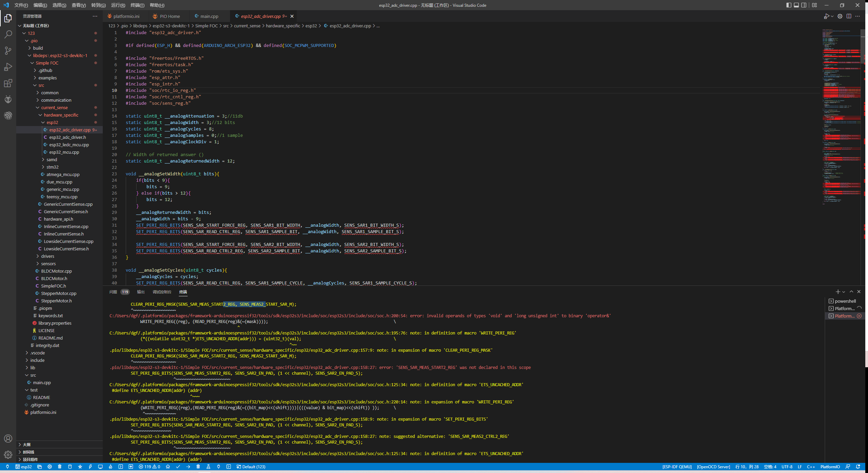The height and width of the screenshot is (473, 868).
Task: Click PlatformIO Upload arrow in status bar
Action: 188,467
